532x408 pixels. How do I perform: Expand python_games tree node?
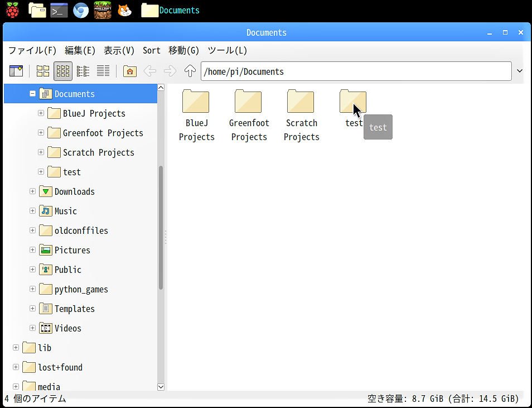[32, 289]
